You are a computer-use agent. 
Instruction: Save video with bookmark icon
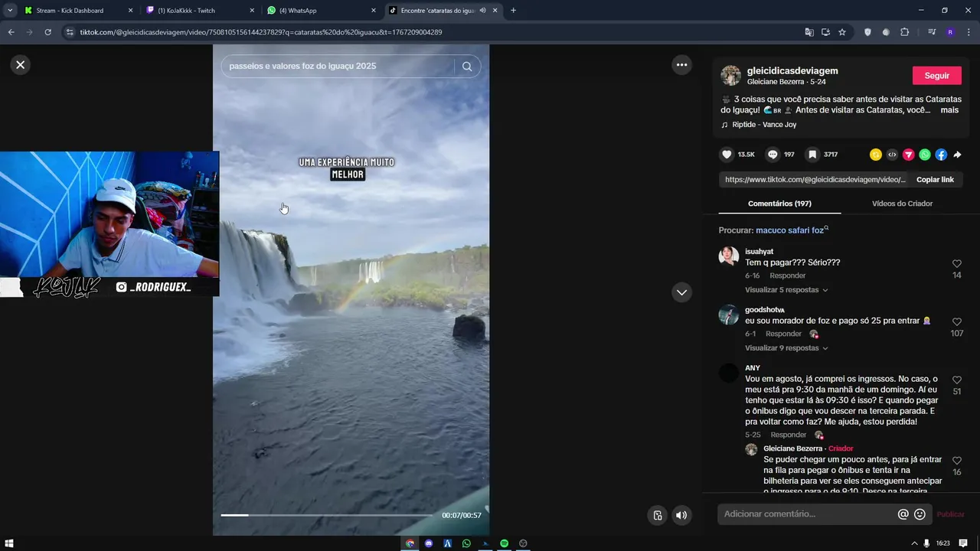[x=812, y=155]
